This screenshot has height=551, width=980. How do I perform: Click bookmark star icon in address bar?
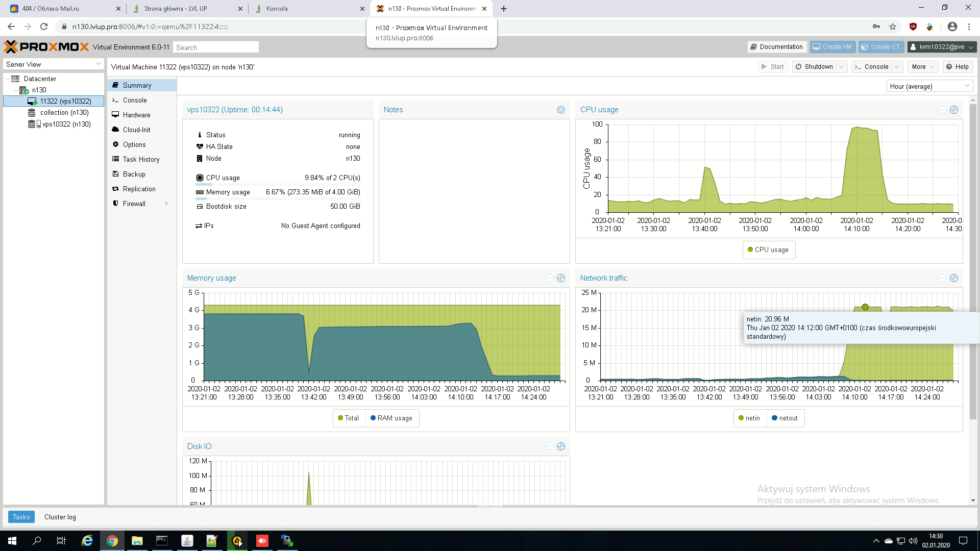click(x=892, y=27)
